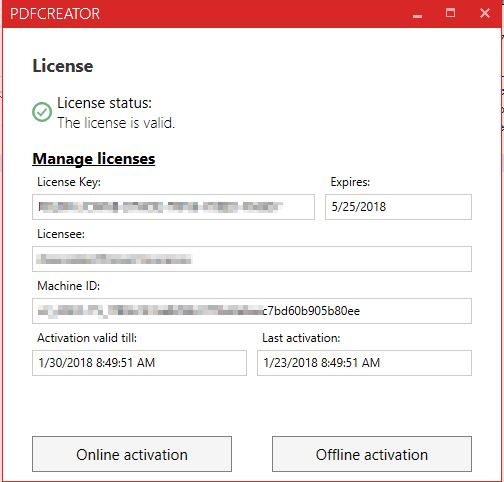The image size is (504, 482).
Task: Open Offline activation
Action: pos(372,454)
